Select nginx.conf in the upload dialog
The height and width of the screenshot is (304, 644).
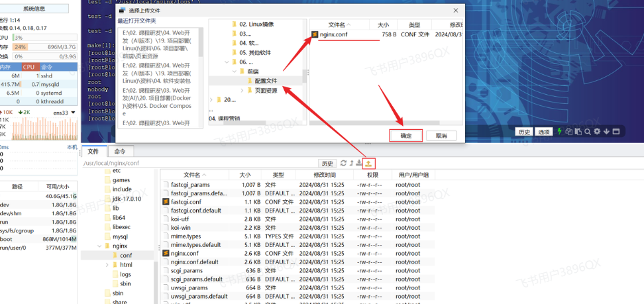click(333, 34)
